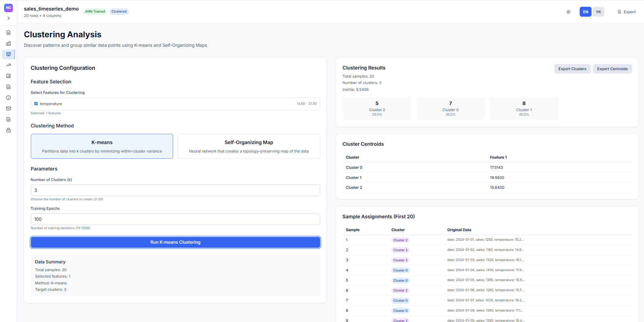Open the document icon just below the sidebar chevron
This screenshot has height=322, width=644.
coord(8,33)
